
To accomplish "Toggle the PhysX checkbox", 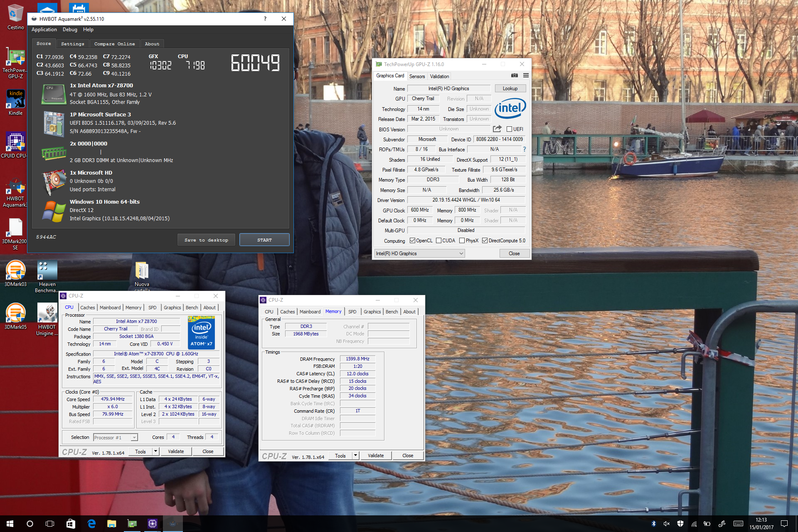I will tap(462, 241).
